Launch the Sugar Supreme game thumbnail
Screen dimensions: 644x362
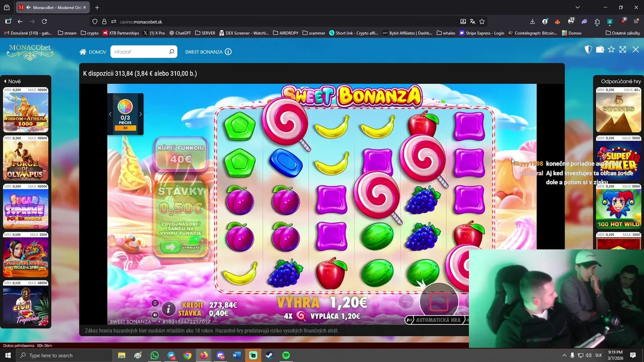(x=26, y=206)
